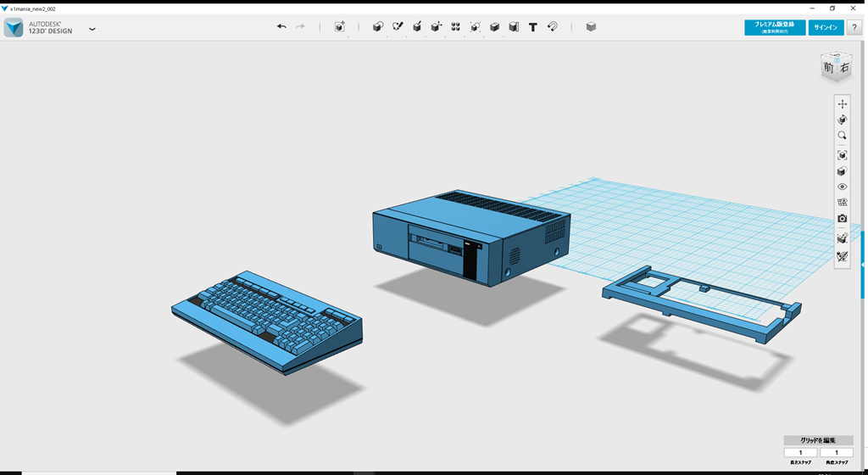Click the Zoom magnifier tool
This screenshot has width=868, height=475.
[842, 136]
